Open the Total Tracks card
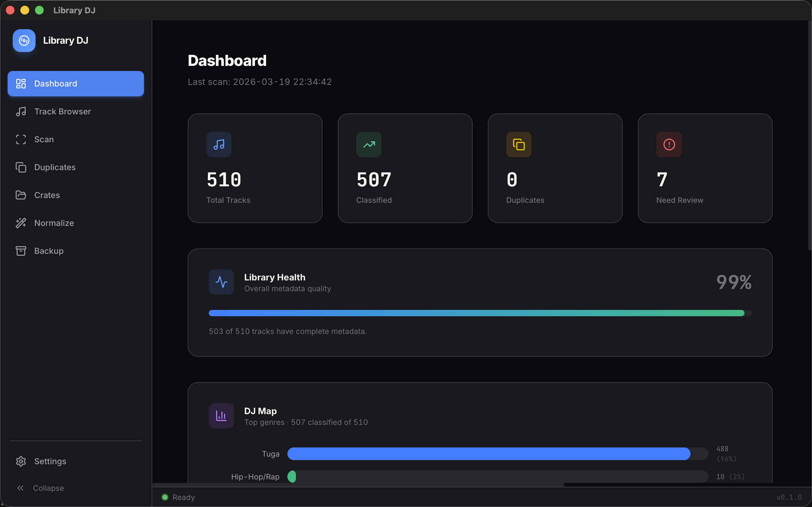 coord(255,168)
